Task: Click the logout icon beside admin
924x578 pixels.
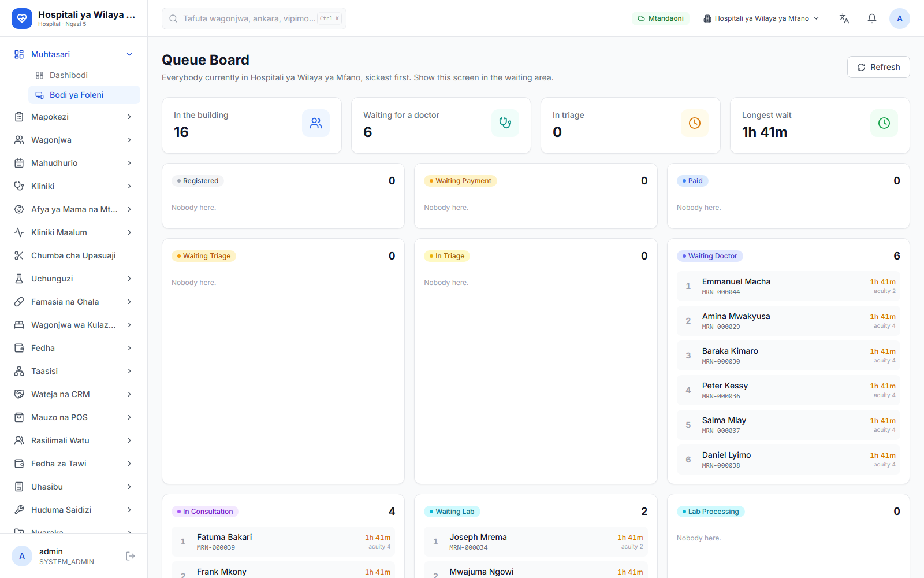Action: (x=131, y=556)
